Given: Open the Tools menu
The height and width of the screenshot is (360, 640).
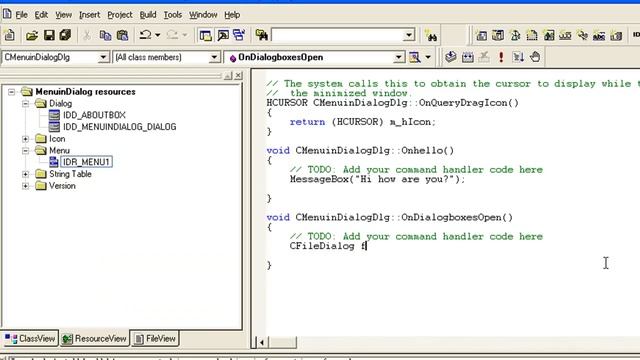Looking at the screenshot, I should tap(173, 15).
